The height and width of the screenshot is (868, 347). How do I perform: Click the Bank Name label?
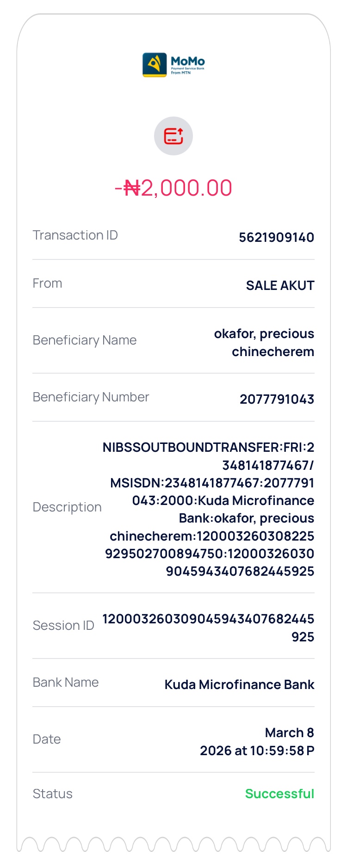pos(66,683)
